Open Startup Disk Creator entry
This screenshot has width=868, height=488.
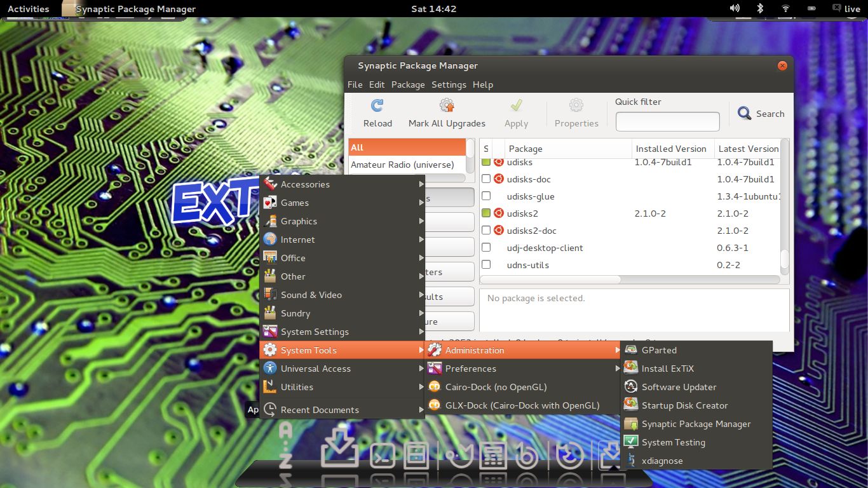(696, 405)
